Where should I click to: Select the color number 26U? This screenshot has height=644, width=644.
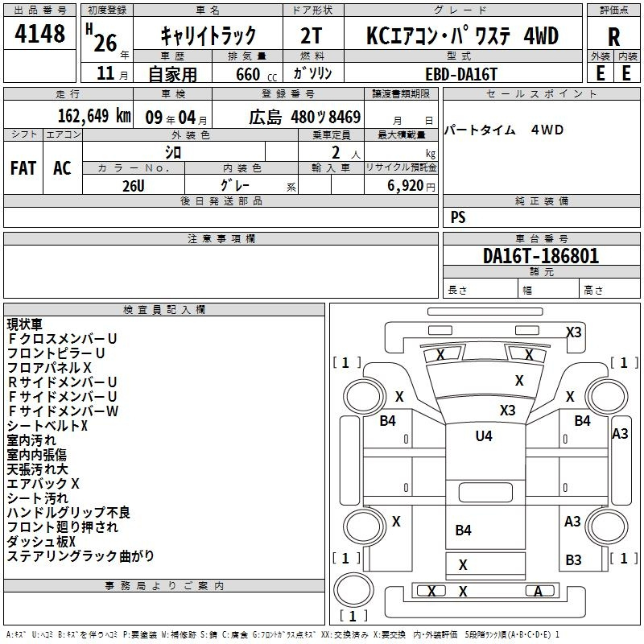133,184
